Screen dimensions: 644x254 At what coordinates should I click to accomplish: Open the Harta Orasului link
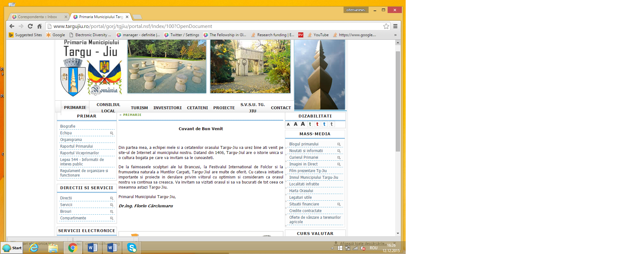[x=301, y=191]
